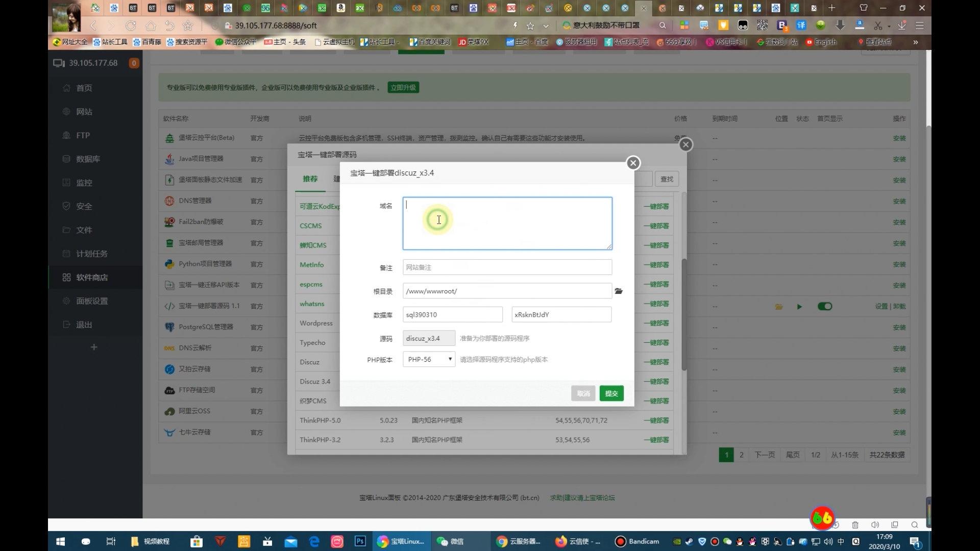Open 站长工具 bookmark in bookmarks bar
This screenshot has width=980, height=551.
pyautogui.click(x=110, y=42)
